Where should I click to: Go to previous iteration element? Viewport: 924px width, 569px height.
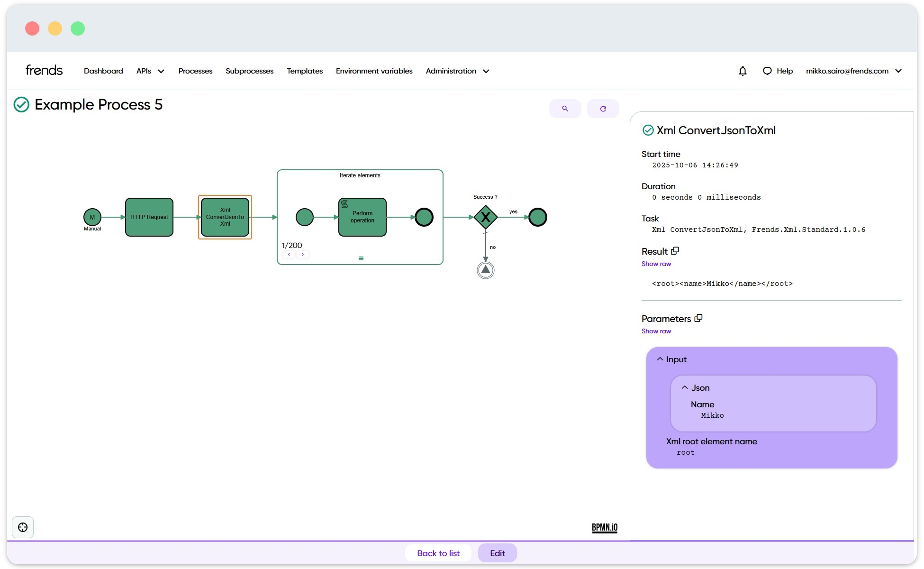coord(289,255)
